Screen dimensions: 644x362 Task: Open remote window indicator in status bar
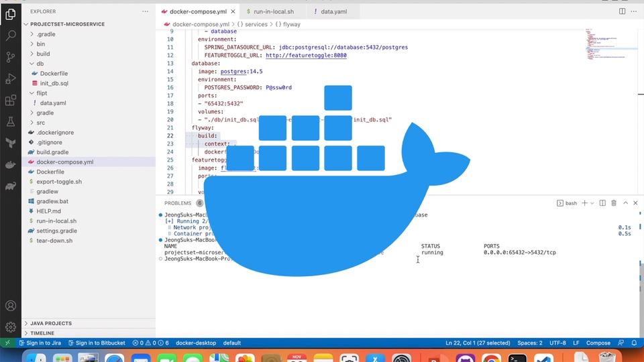coord(7,343)
